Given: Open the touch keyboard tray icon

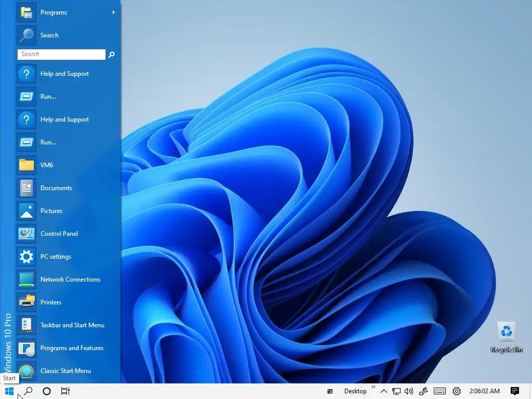Looking at the screenshot, I should coord(440,391).
